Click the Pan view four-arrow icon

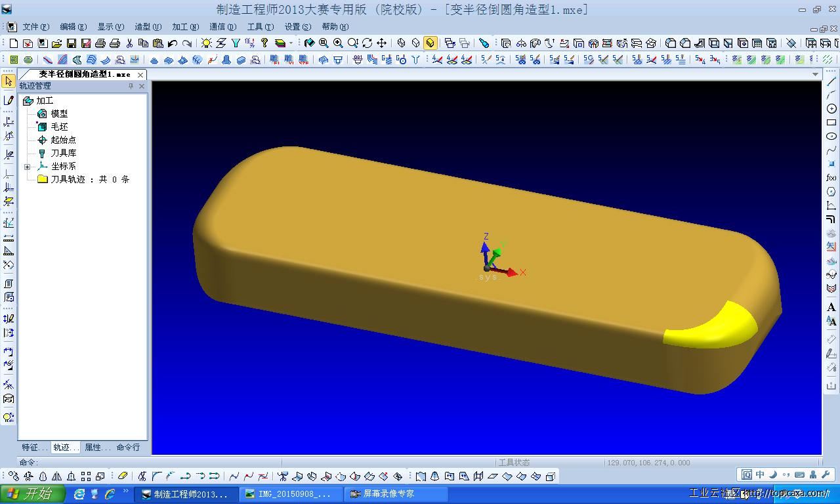(381, 43)
